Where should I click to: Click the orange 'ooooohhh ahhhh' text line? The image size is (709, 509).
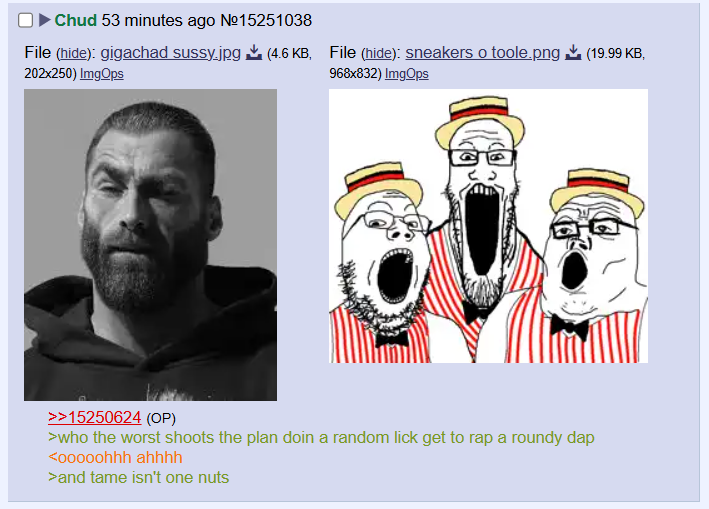[115, 457]
